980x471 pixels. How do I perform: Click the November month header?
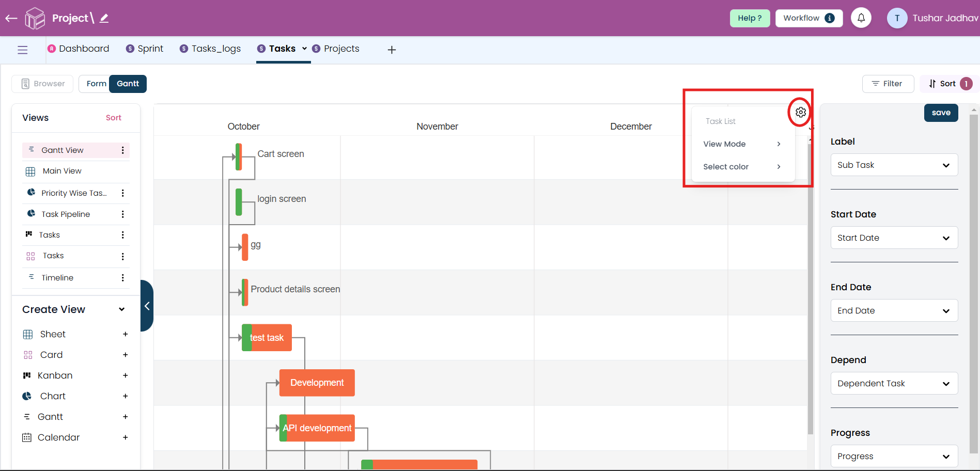point(437,127)
